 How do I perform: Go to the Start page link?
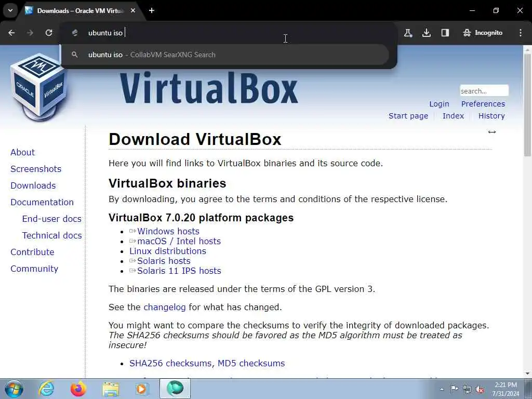tap(408, 116)
